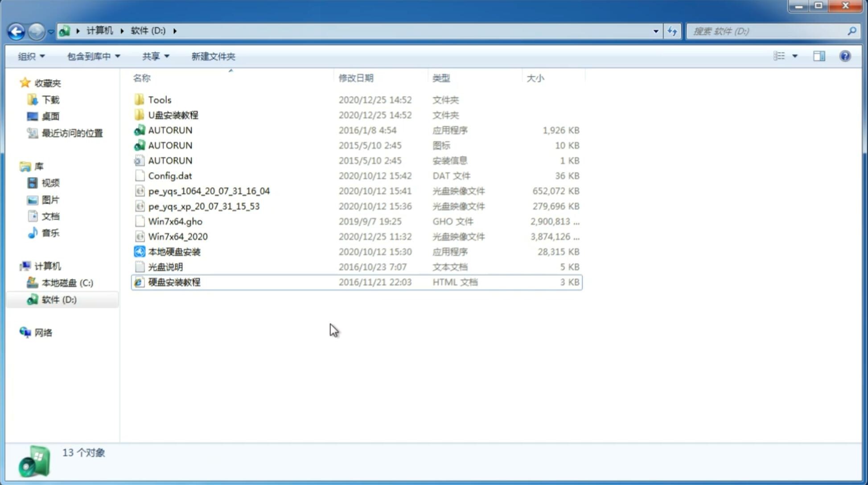Open pe_yqs_xp disc image file

pyautogui.click(x=204, y=206)
